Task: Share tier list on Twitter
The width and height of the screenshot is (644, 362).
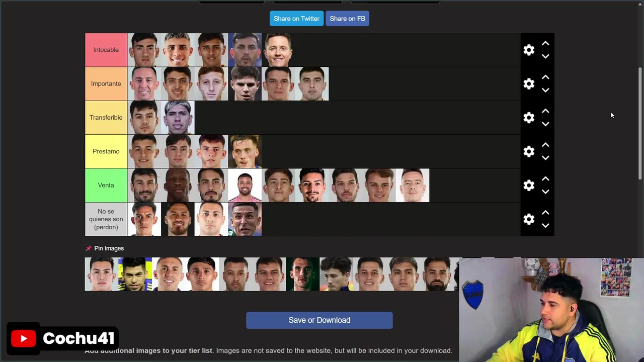Action: pyautogui.click(x=296, y=19)
